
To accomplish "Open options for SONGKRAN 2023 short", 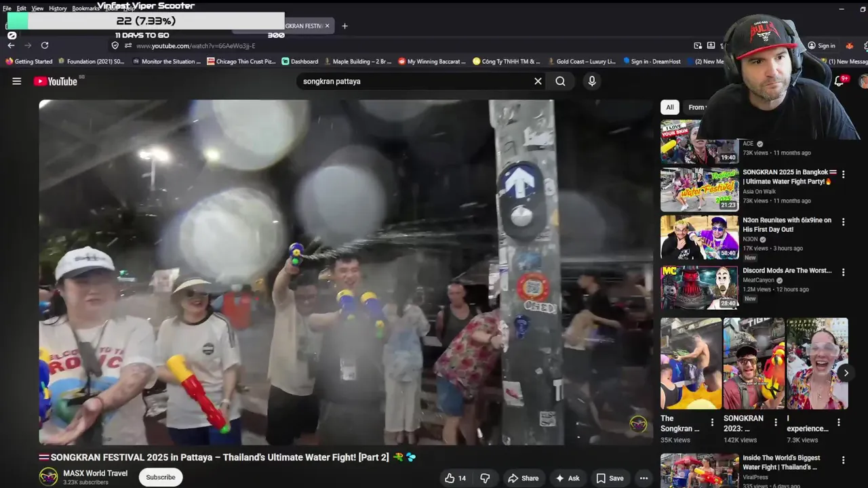I will 775,422.
